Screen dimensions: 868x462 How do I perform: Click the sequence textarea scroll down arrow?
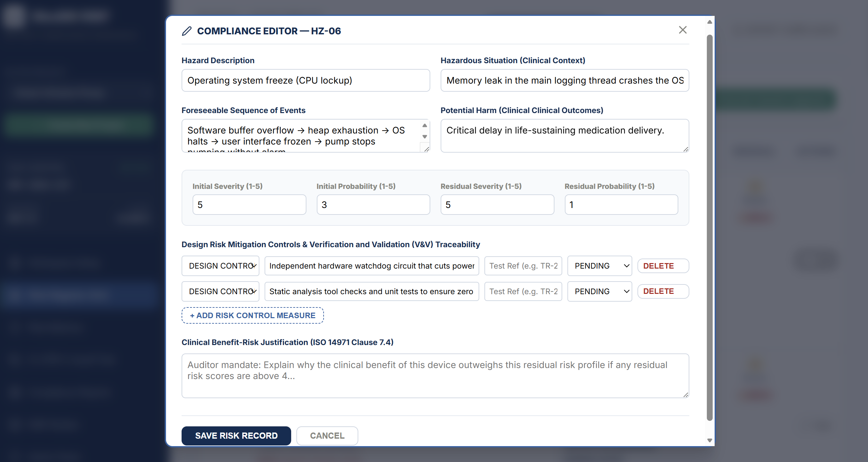424,137
